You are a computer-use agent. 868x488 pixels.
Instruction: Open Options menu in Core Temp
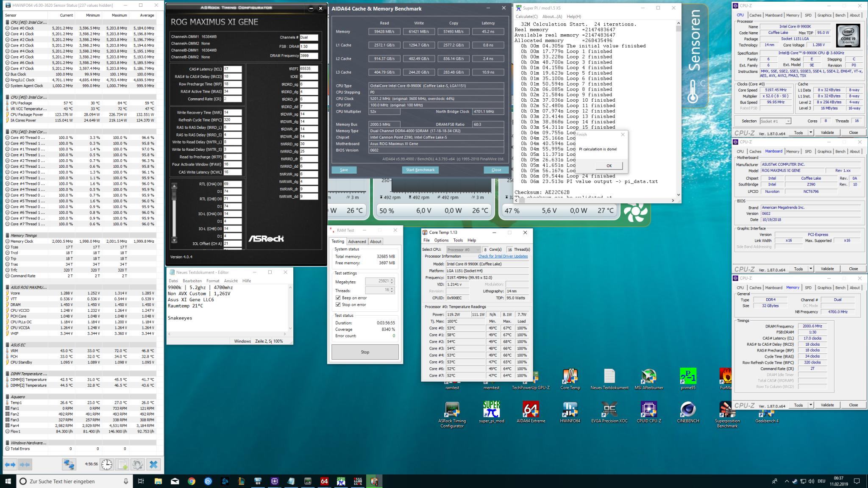[441, 240]
